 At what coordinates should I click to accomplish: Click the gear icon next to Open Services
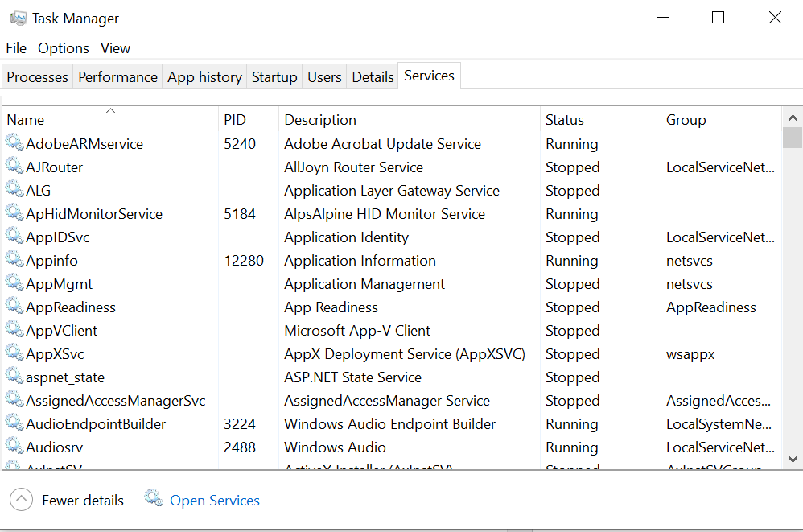[x=153, y=500]
